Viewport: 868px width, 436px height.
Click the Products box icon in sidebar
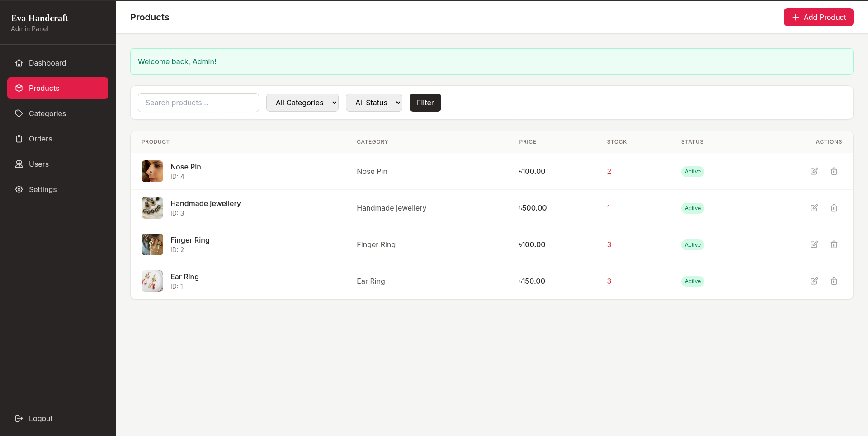pos(19,88)
